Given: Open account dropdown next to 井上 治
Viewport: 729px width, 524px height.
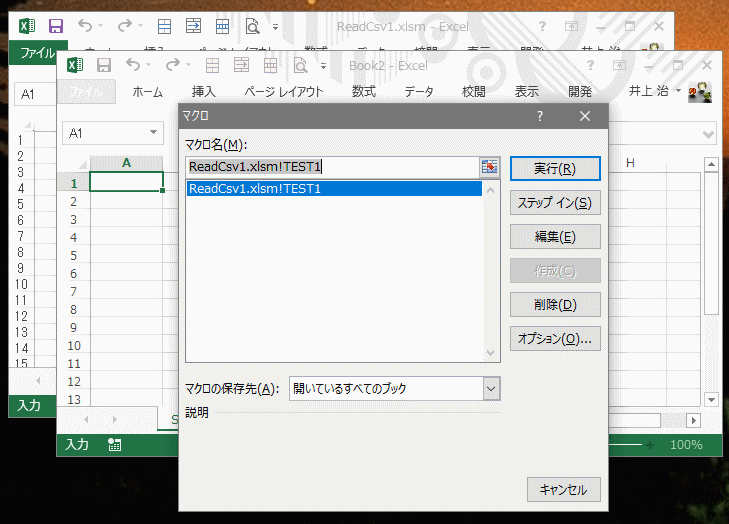Looking at the screenshot, I should coord(678,90).
